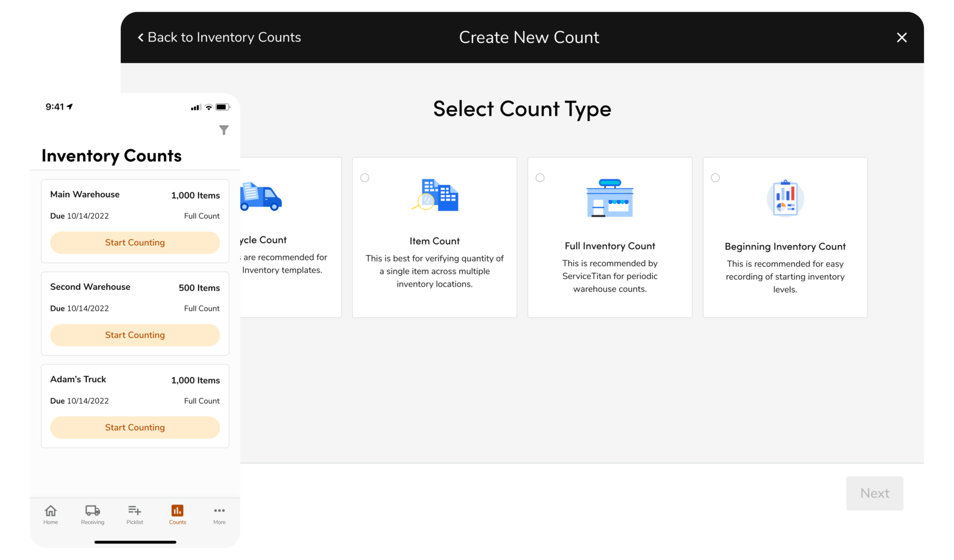Screen dimensions: 954x560
Task: Select the Item Count radio button
Action: 365,177
